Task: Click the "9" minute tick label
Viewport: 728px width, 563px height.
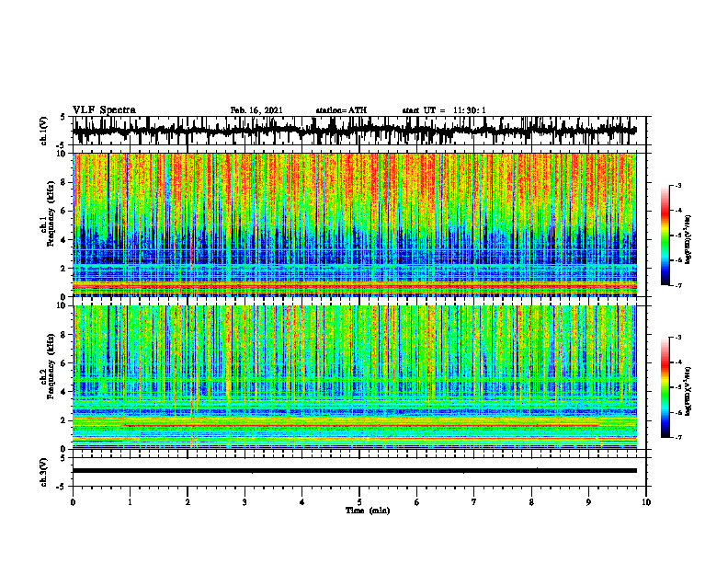Action: pyautogui.click(x=588, y=502)
